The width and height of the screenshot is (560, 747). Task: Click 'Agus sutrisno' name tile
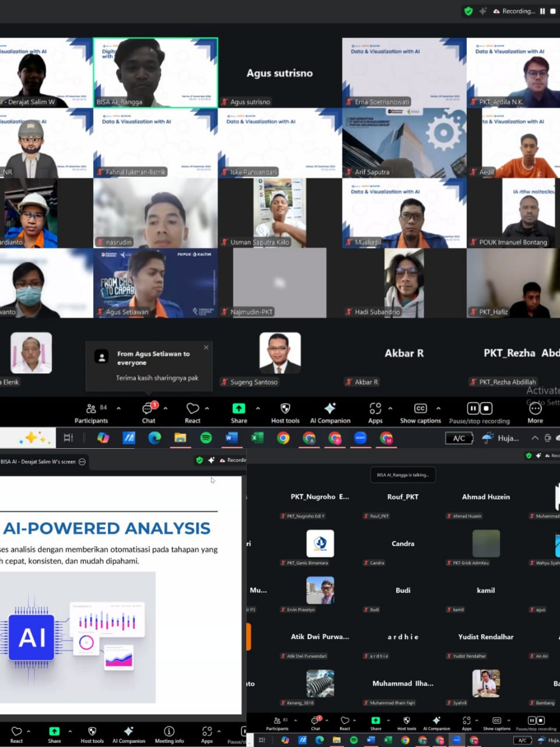click(x=279, y=73)
